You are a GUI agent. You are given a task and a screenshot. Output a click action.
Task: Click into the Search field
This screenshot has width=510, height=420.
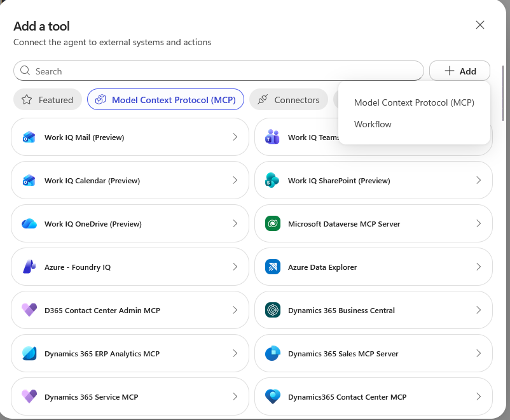(219, 71)
